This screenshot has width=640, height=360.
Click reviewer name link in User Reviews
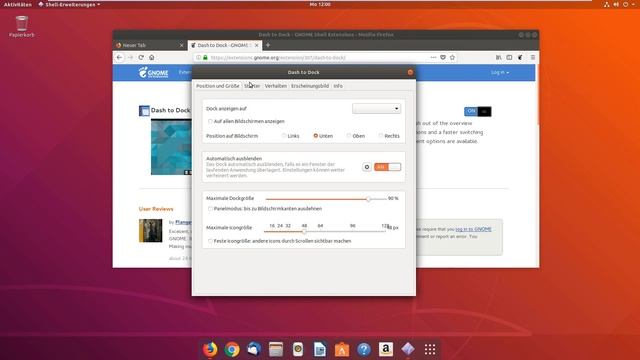pyautogui.click(x=183, y=222)
